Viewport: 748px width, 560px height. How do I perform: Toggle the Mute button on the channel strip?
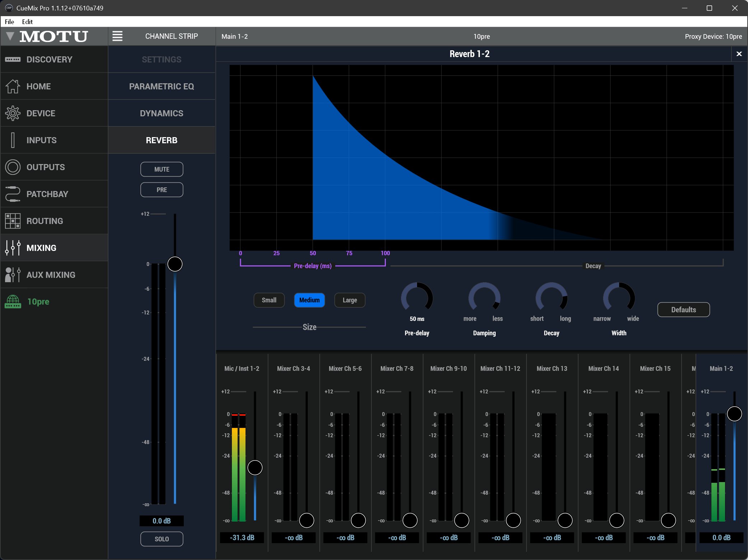pyautogui.click(x=162, y=169)
